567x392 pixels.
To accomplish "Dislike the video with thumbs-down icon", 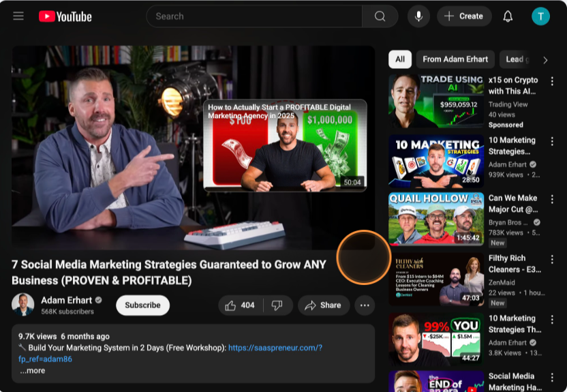I will coord(277,305).
